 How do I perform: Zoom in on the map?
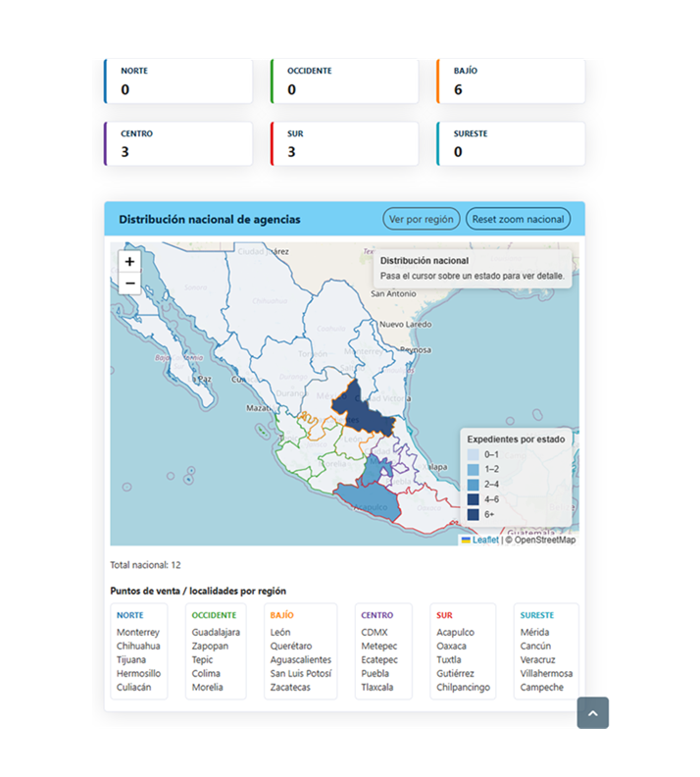pyautogui.click(x=129, y=262)
